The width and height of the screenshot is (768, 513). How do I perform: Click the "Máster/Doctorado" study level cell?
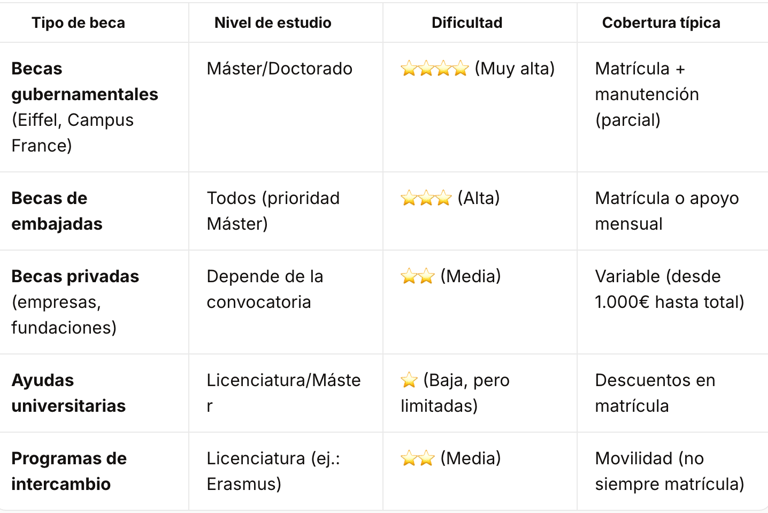click(x=279, y=69)
